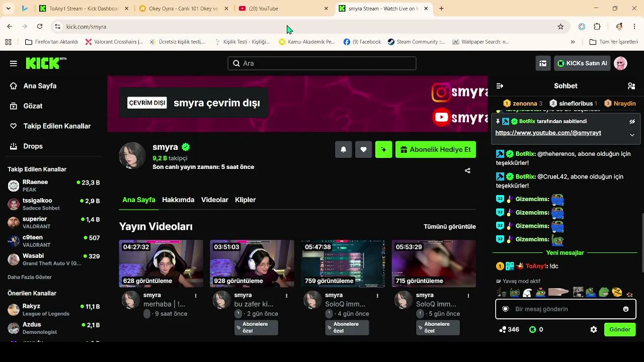
Task: Bookmark this page with the star
Action: [560, 27]
